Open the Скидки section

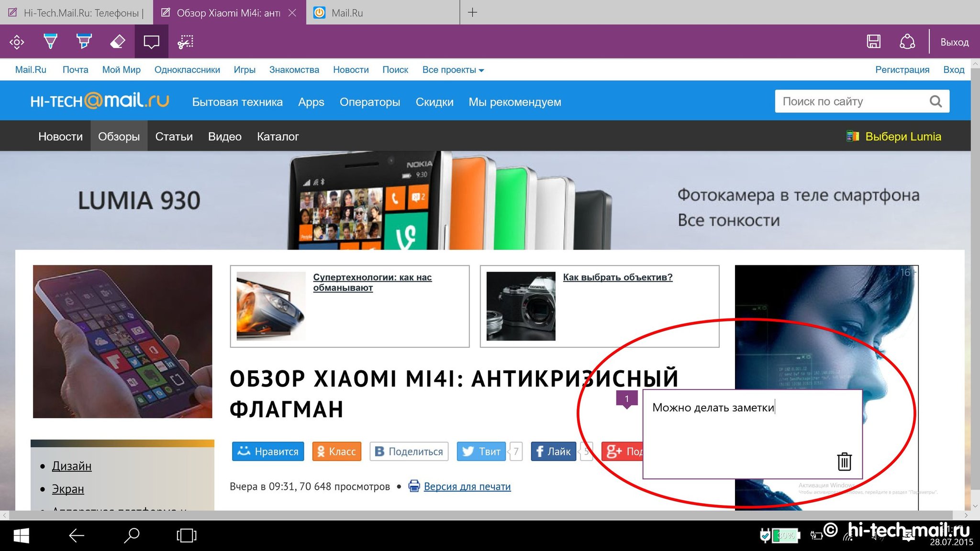click(x=434, y=102)
